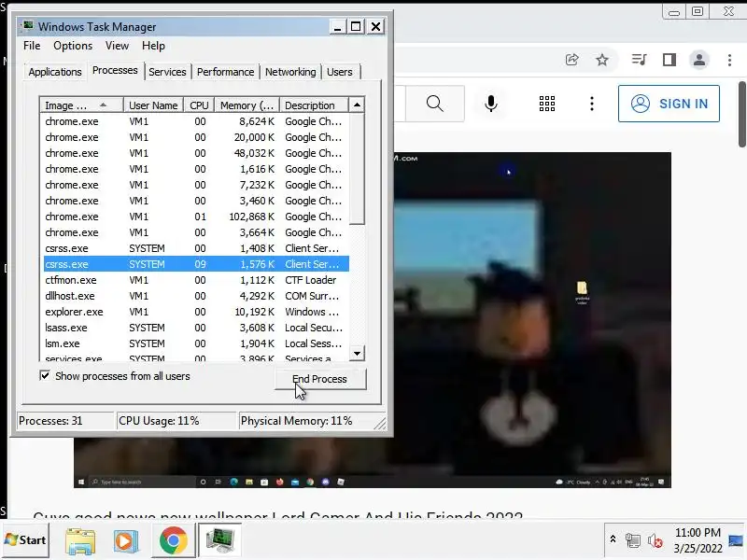Switch to the Services tab
Screen dimensions: 747x560
click(167, 72)
